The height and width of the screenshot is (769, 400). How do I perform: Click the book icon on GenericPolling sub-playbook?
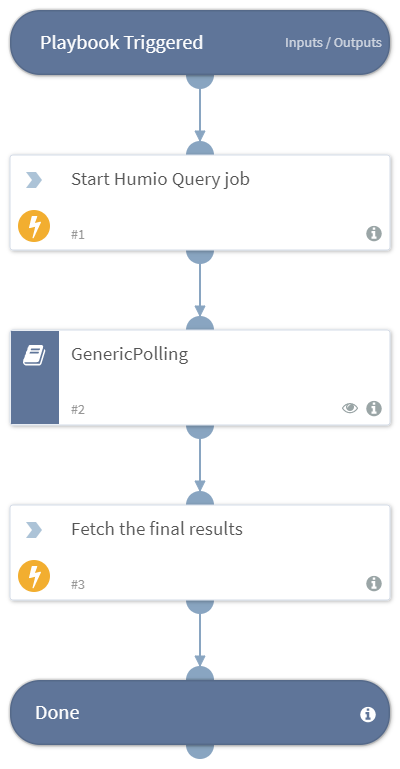34,355
